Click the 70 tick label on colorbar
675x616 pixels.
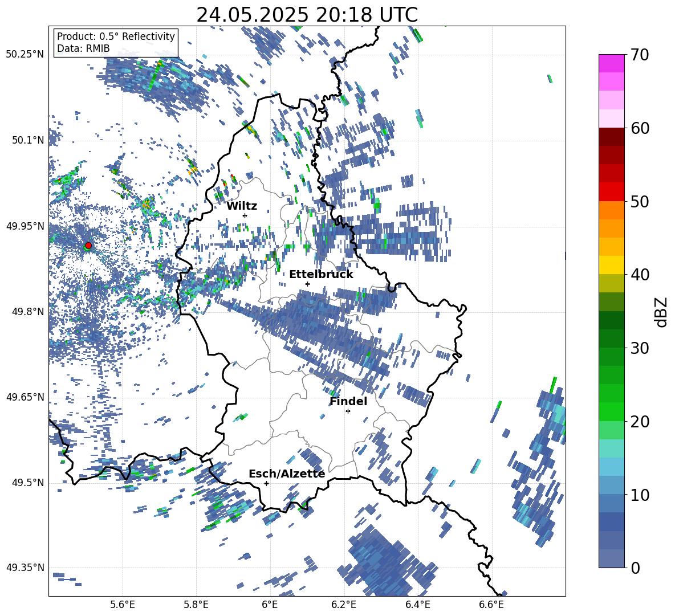click(x=640, y=55)
